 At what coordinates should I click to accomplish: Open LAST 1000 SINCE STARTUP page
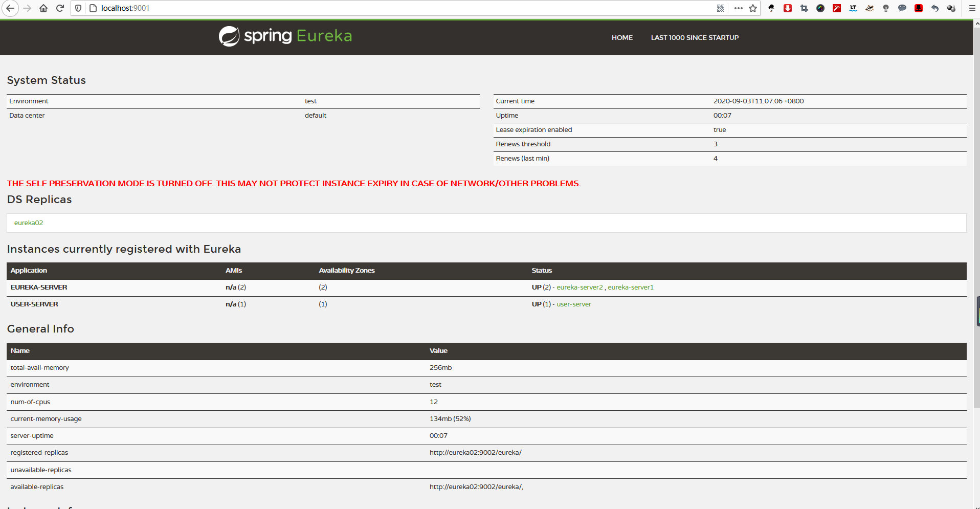pos(695,38)
